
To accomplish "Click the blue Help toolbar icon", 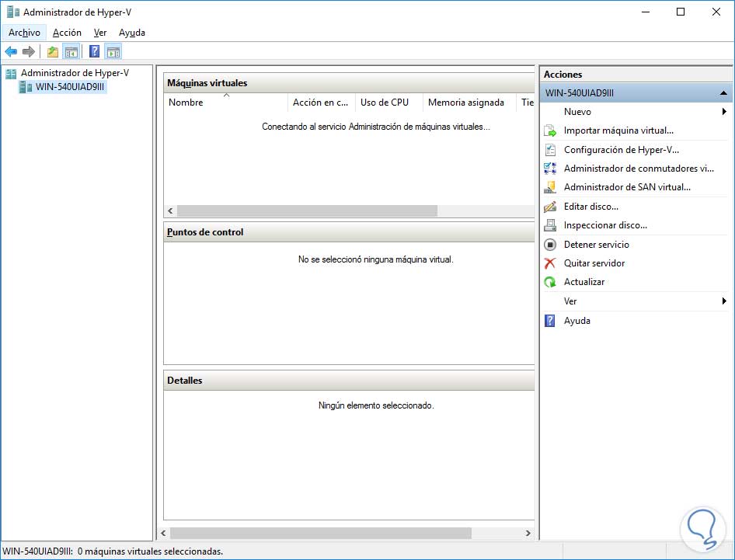I will [x=94, y=51].
